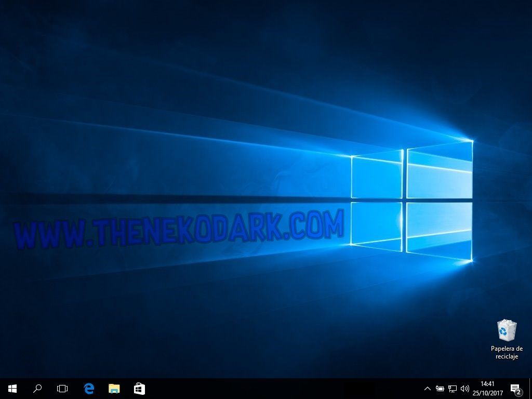532x399 pixels.
Task: Open Microsoft Store from the taskbar
Action: pyautogui.click(x=139, y=389)
